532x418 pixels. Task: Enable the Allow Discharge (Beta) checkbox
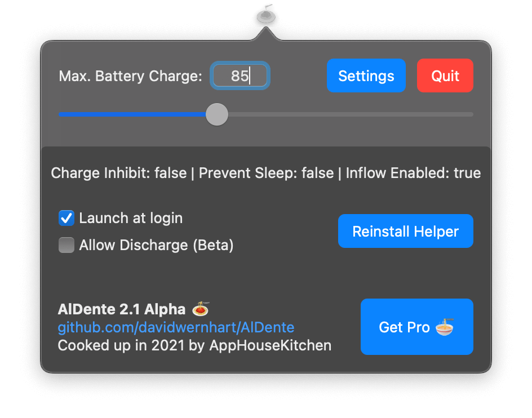66,245
